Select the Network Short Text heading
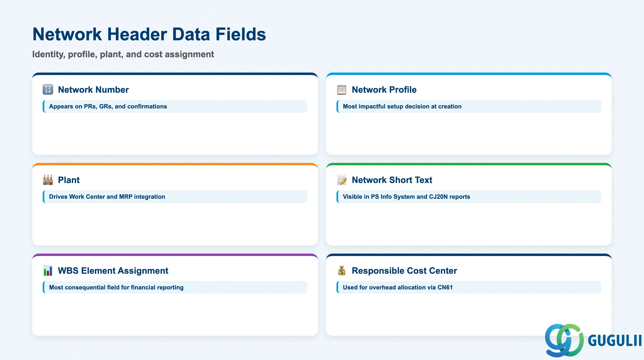 click(392, 180)
